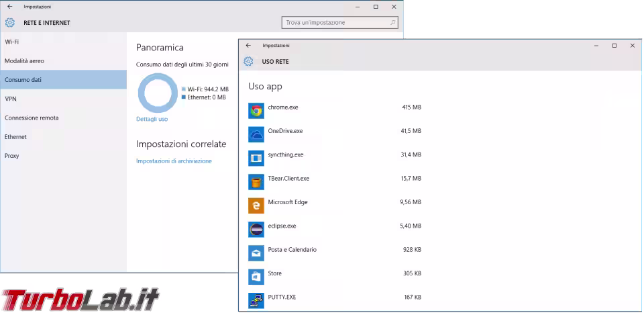Image resolution: width=644 pixels, height=313 pixels.
Task: Click the Ethernet: 0 MB legend entry
Action: coord(204,97)
